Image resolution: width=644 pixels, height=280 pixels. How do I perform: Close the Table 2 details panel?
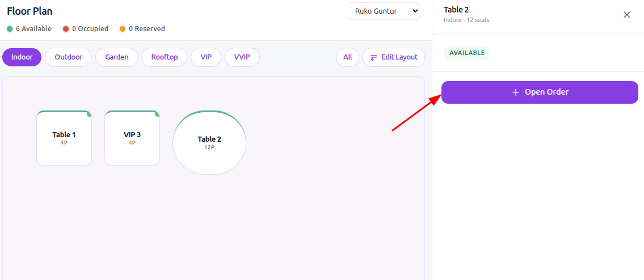627,15
